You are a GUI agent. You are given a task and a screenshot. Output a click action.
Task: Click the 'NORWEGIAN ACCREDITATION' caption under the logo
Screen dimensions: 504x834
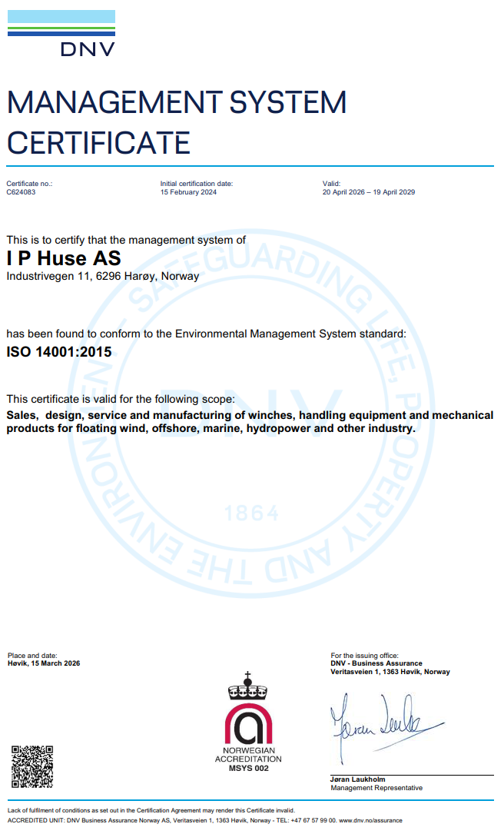(248, 755)
